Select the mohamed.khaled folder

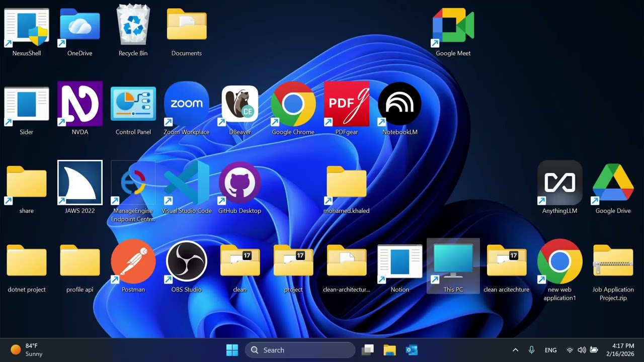click(x=347, y=189)
